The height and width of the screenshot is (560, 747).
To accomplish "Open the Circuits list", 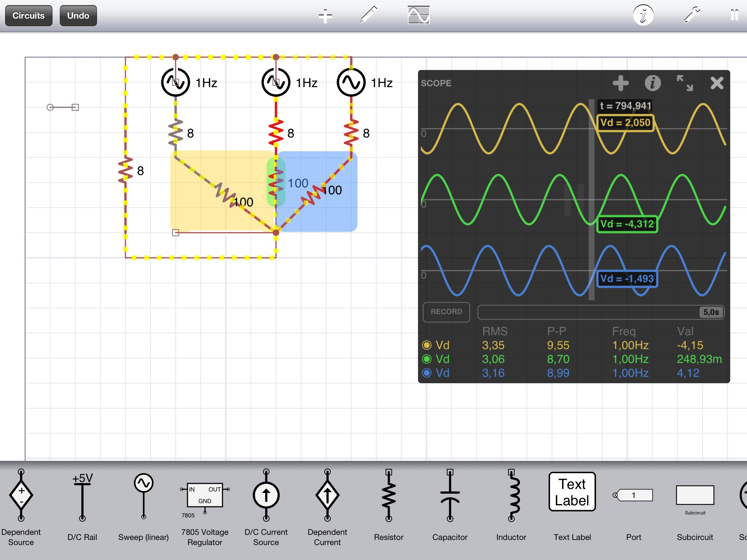I will tap(28, 16).
